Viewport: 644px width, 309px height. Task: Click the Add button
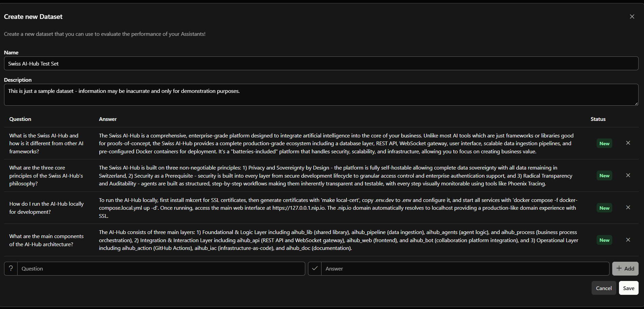pyautogui.click(x=625, y=268)
